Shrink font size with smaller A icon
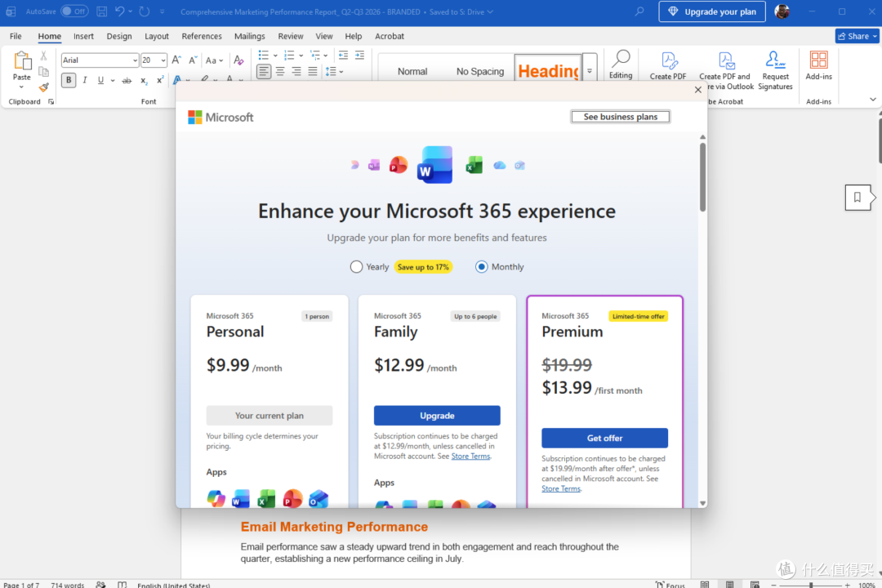Viewport: 882px width, 588px height. click(x=193, y=60)
